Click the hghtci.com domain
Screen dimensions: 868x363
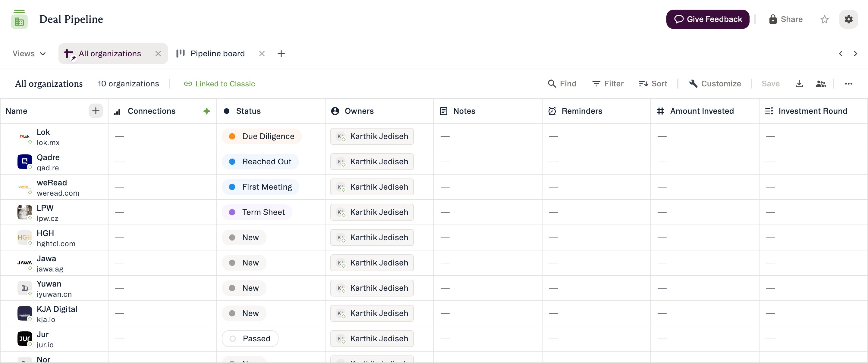coord(56,244)
